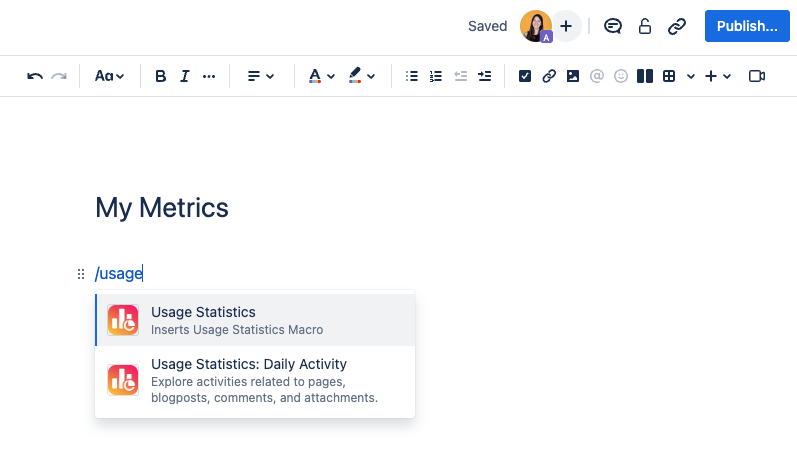Insert a numbered list

point(435,76)
